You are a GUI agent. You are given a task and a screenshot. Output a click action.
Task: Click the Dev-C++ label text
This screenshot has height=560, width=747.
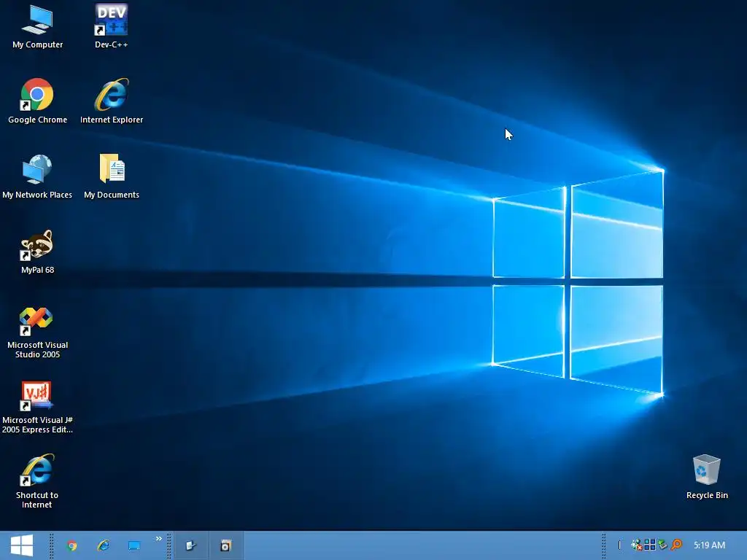tap(112, 44)
